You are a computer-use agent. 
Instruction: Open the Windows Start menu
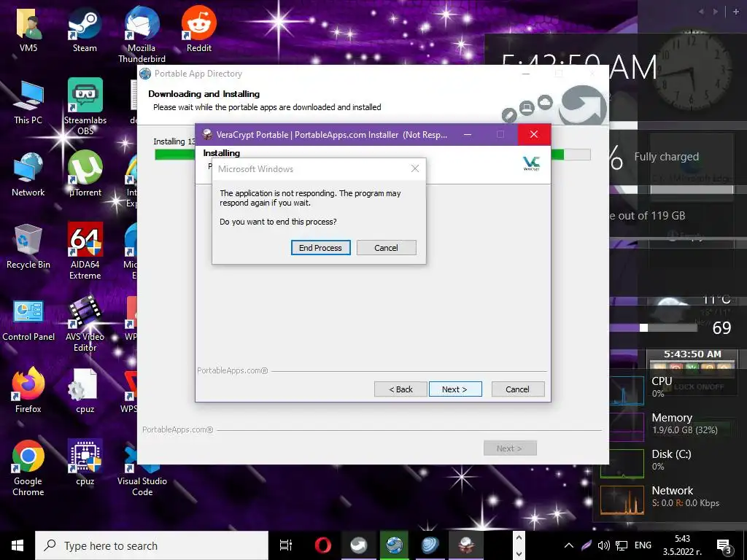coord(18,545)
